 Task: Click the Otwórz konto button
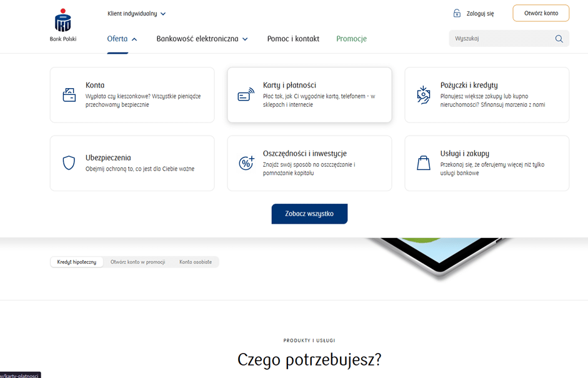(541, 12)
